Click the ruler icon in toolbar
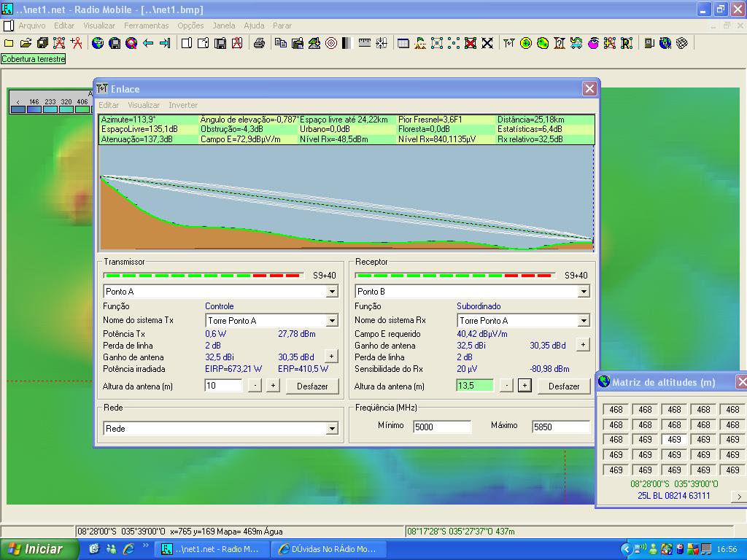Image resolution: width=747 pixels, height=560 pixels. 365,43
